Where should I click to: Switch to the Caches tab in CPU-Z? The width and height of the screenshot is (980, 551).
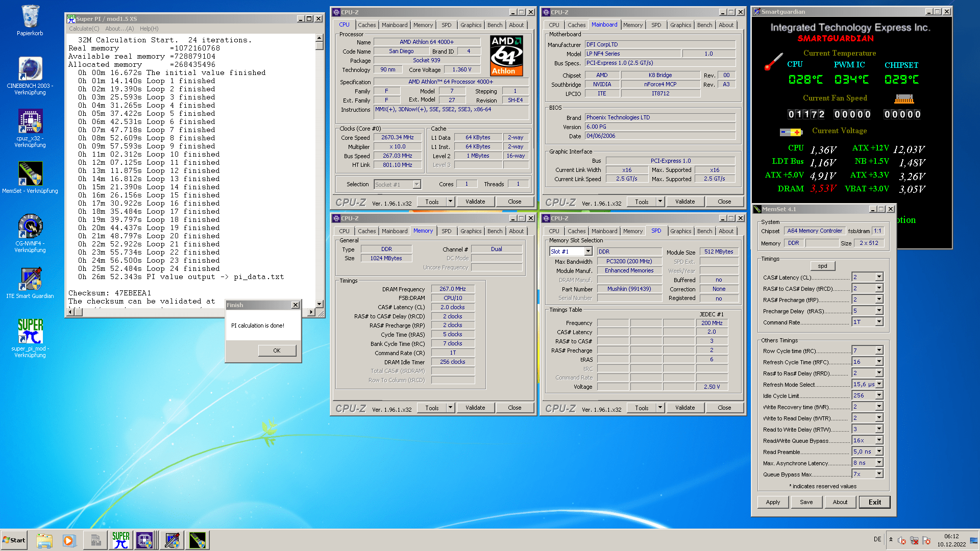tap(366, 25)
